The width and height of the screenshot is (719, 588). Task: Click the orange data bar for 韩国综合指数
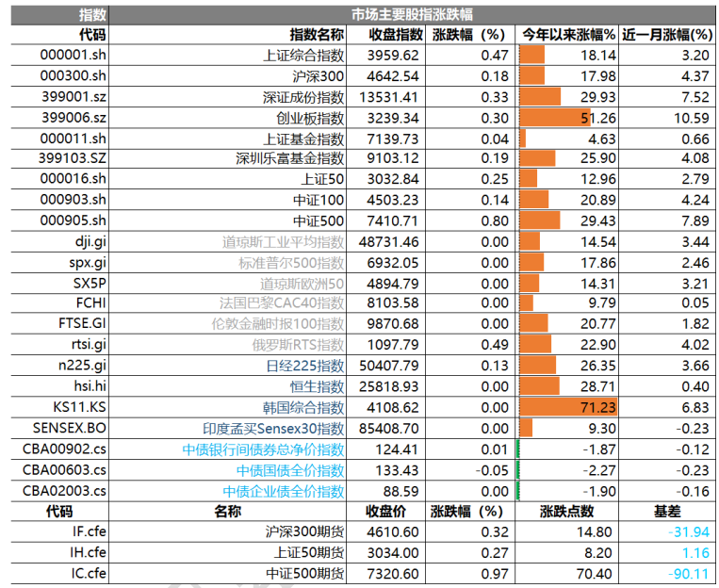(x=566, y=407)
